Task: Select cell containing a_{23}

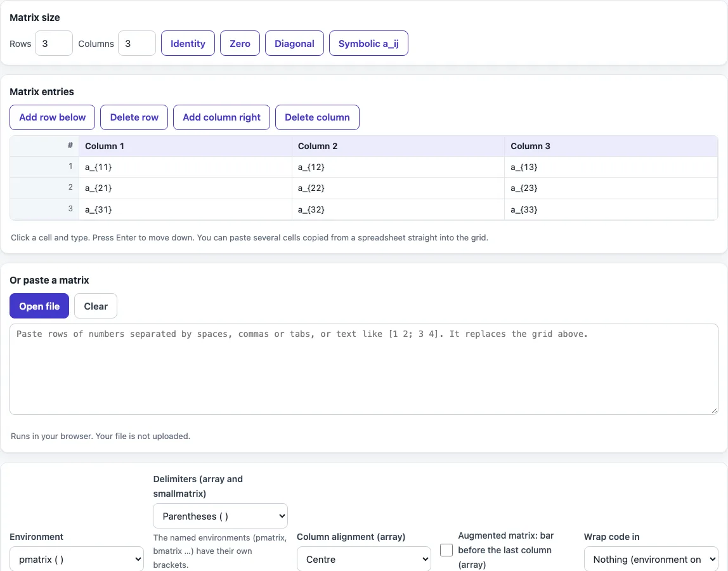Action: point(611,188)
